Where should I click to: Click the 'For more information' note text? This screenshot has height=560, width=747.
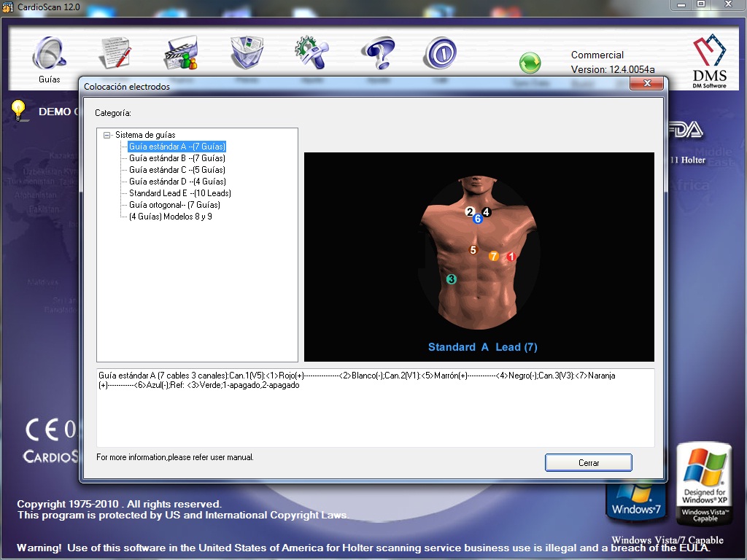coord(175,457)
